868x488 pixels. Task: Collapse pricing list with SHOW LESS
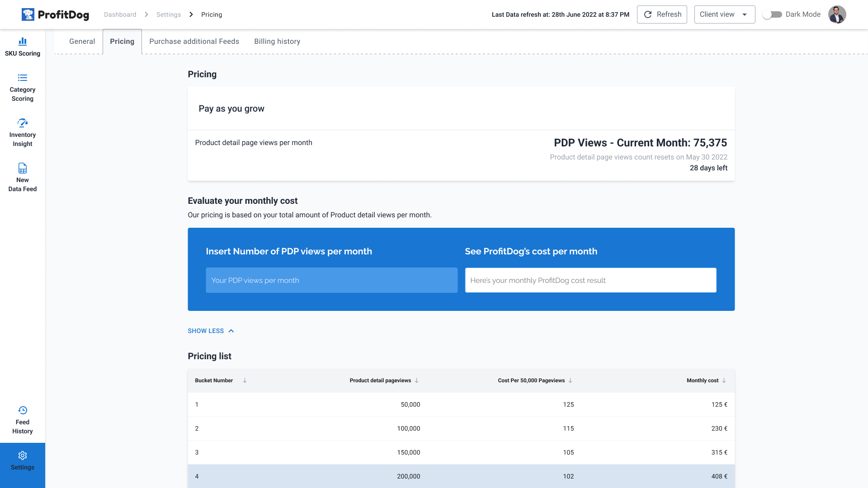(211, 331)
